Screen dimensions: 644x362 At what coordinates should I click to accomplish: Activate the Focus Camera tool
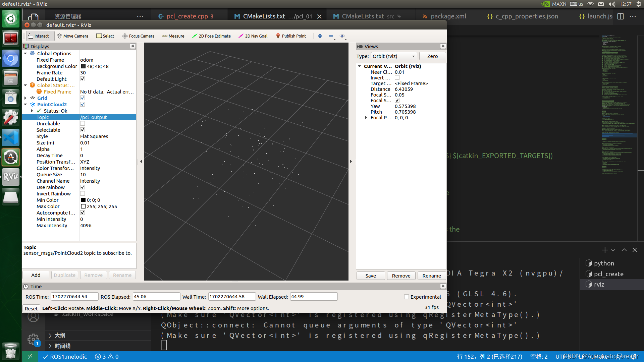click(138, 36)
